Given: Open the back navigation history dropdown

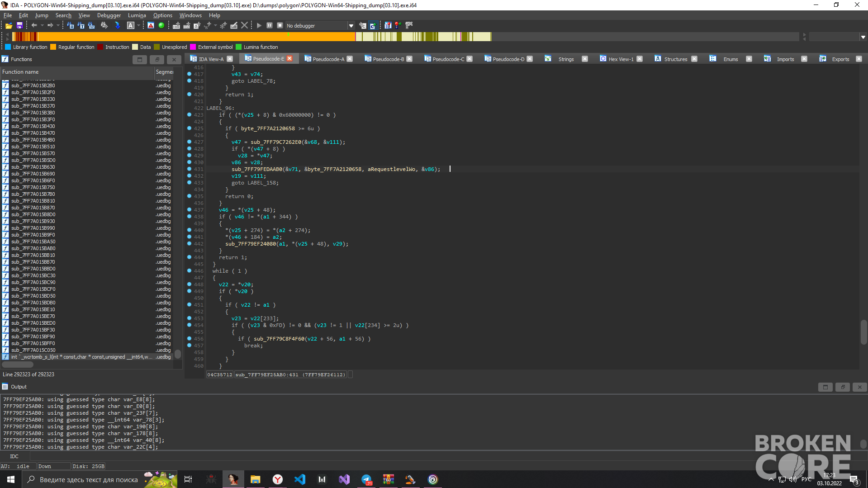Looking at the screenshot, I should [x=42, y=26].
